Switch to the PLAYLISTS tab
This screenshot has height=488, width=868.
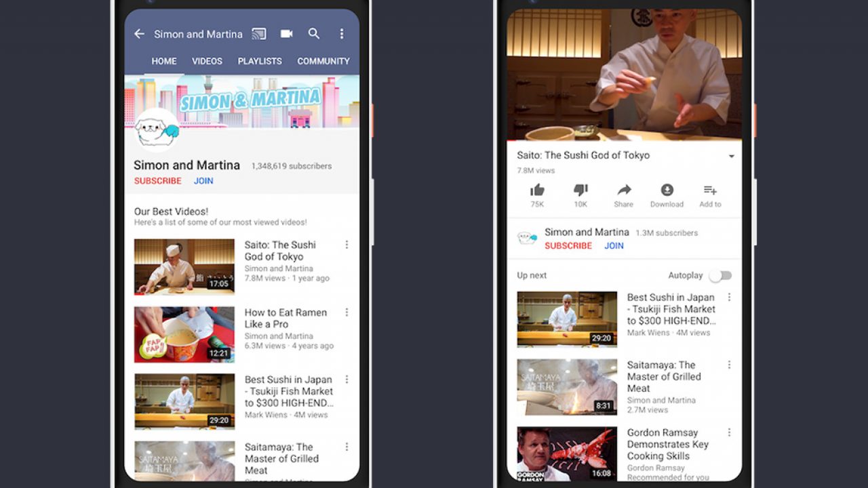pos(260,61)
